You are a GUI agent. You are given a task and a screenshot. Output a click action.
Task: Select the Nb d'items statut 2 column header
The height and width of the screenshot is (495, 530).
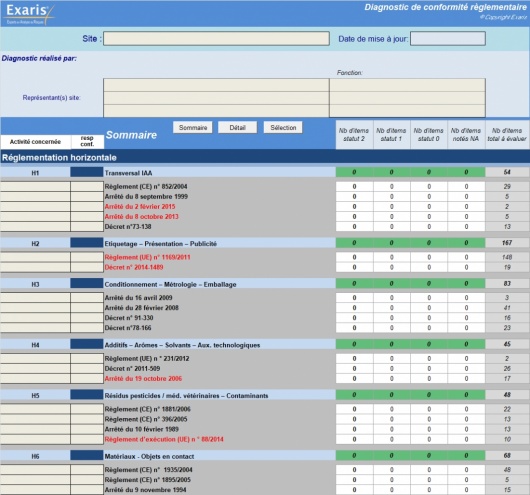click(354, 135)
